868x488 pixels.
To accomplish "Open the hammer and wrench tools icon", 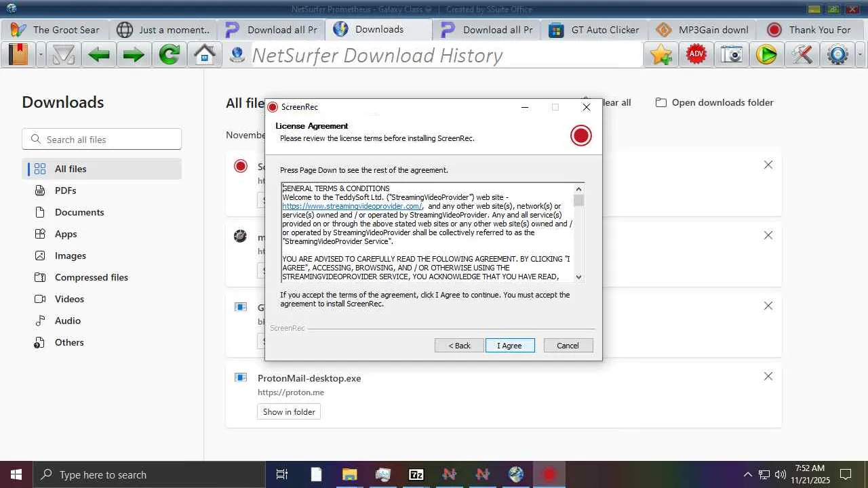I will coord(802,54).
